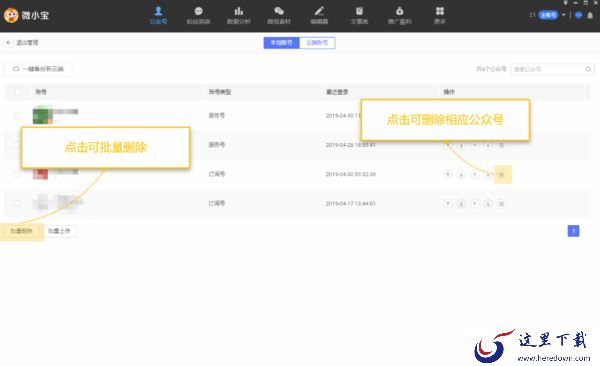Switch to the 本地账号 tab
The width and height of the screenshot is (600, 366).
(281, 42)
